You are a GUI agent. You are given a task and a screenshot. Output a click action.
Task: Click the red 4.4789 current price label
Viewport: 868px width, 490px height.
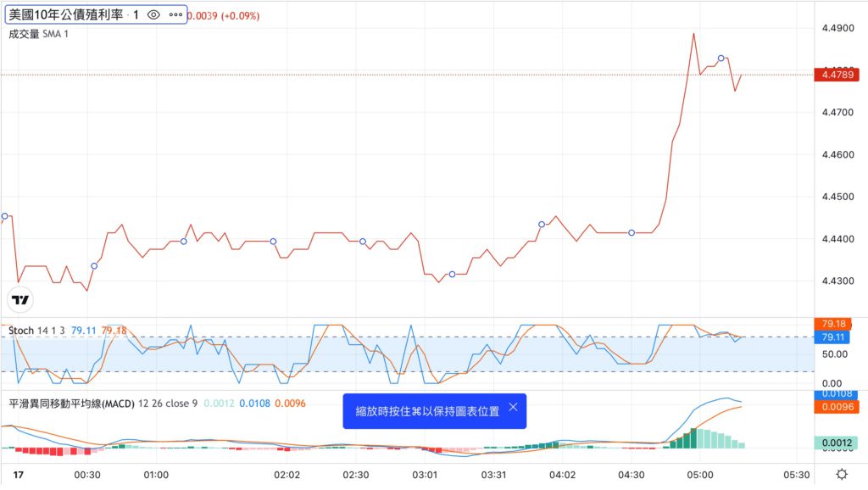[x=837, y=75]
